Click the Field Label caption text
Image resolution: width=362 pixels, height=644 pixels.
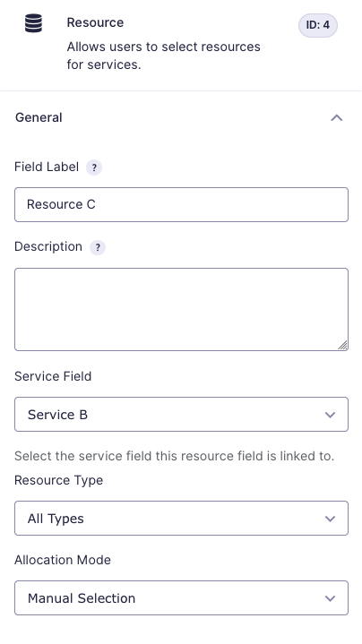(x=47, y=167)
